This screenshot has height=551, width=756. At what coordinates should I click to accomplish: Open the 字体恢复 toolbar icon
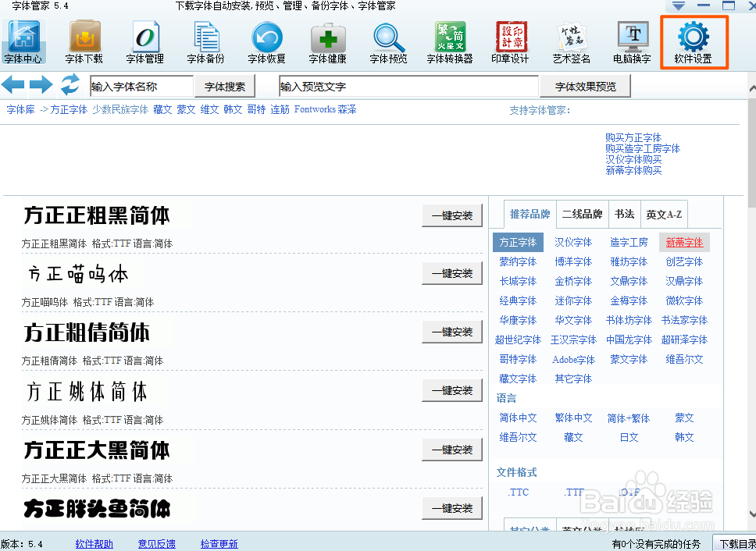[266, 42]
